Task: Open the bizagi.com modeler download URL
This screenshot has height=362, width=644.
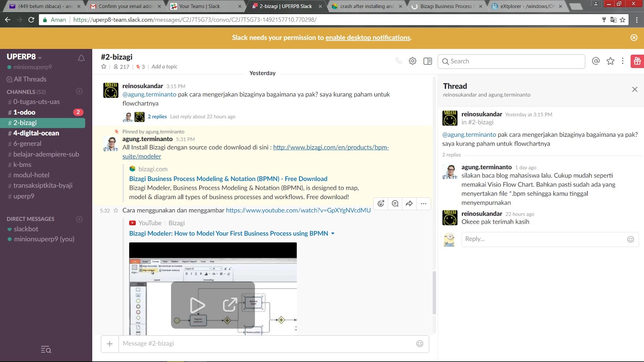Action: coord(256,152)
